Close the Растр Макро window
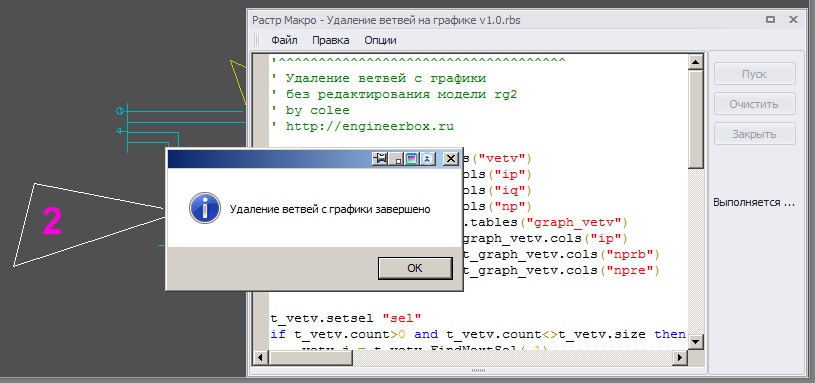This screenshot has height=384, width=815. 793,20
